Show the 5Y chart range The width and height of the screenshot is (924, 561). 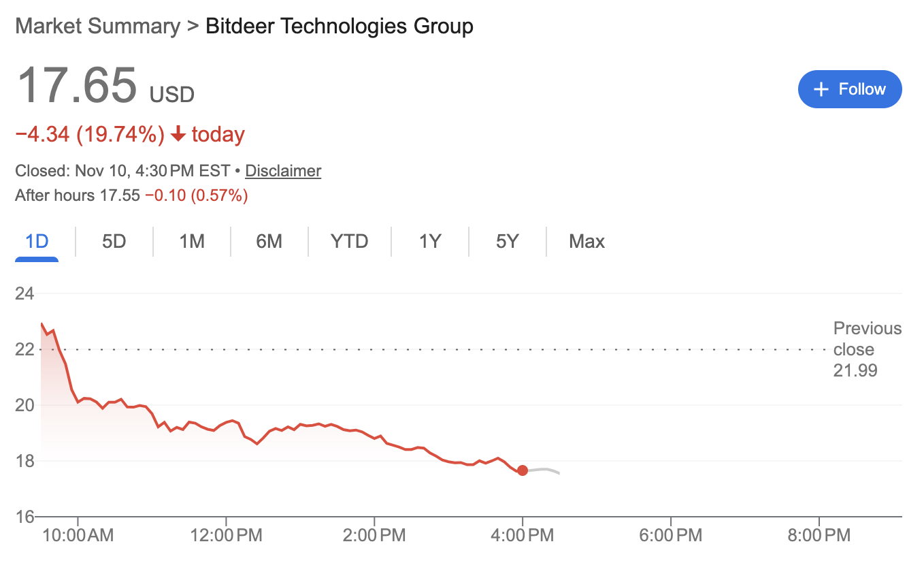tap(507, 241)
